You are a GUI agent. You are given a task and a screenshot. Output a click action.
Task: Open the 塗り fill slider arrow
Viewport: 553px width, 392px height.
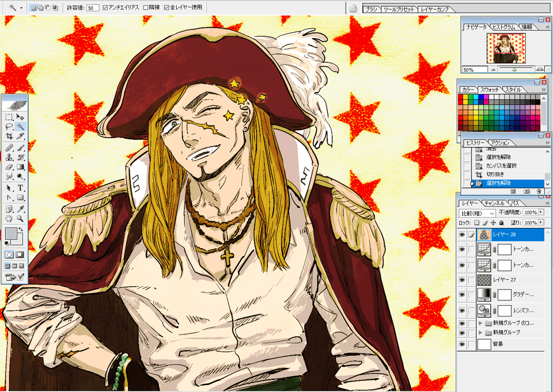click(541, 222)
